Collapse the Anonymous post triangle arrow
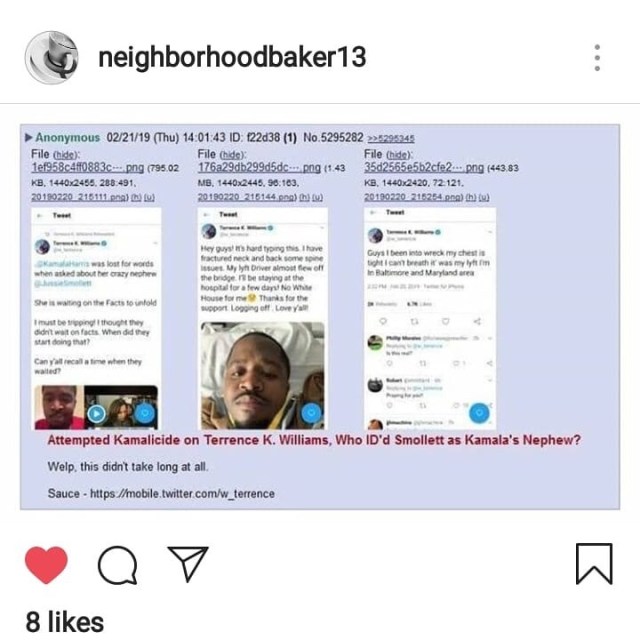This screenshot has width=640, height=640. pyautogui.click(x=29, y=137)
